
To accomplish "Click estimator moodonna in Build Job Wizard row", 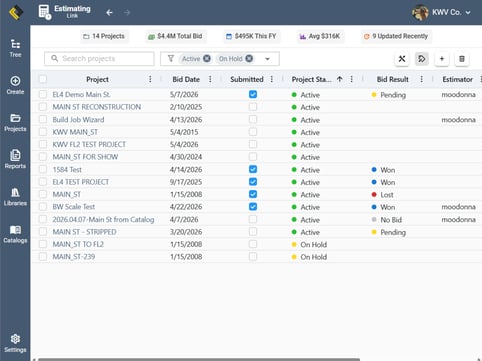I will (458, 120).
